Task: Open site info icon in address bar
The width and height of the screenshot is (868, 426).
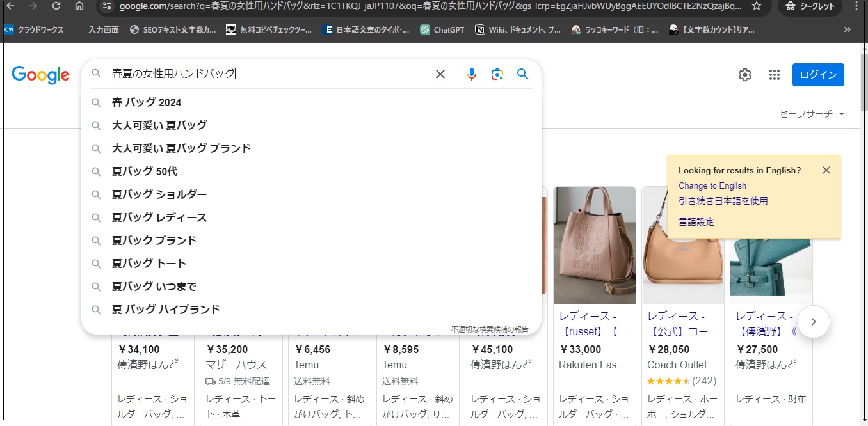Action: 107,6
